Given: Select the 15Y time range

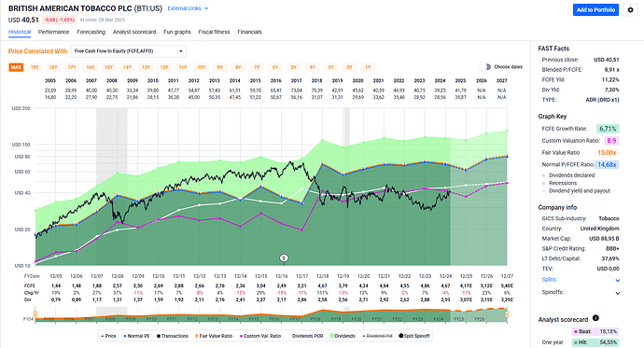Looking at the screenshot, I should 109,67.
